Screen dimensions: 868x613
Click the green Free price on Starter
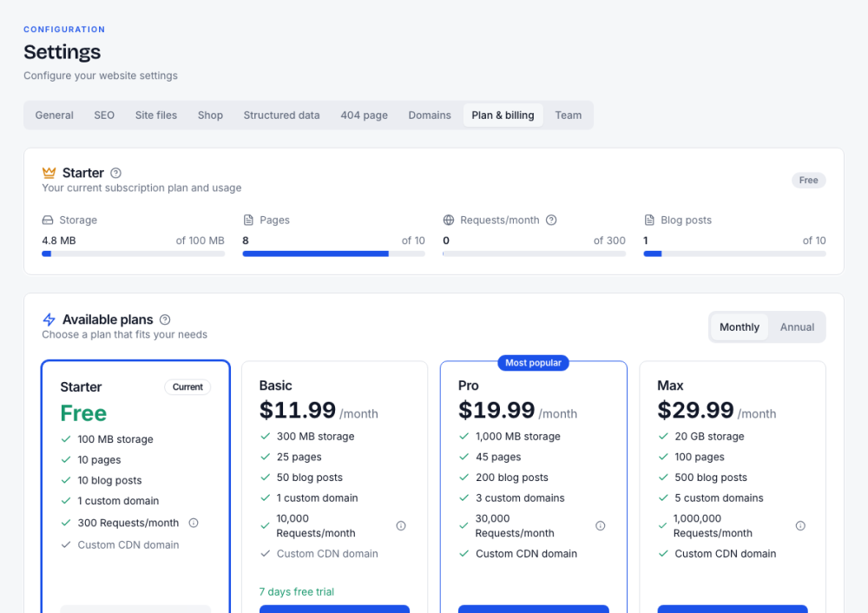pos(83,413)
